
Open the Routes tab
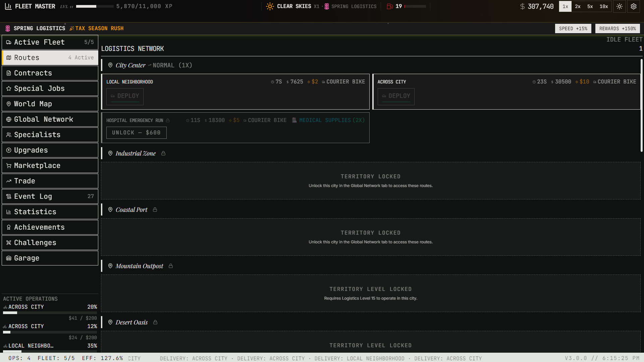(50, 58)
